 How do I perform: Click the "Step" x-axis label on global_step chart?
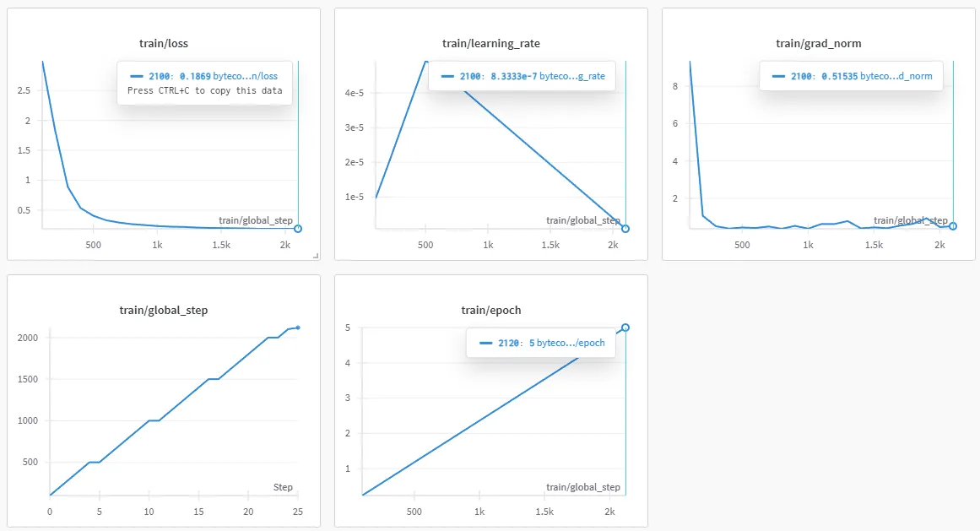[x=283, y=488]
